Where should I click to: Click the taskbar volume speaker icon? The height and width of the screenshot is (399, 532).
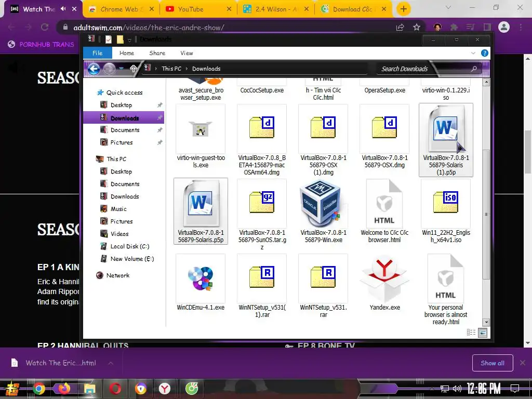[x=457, y=389]
